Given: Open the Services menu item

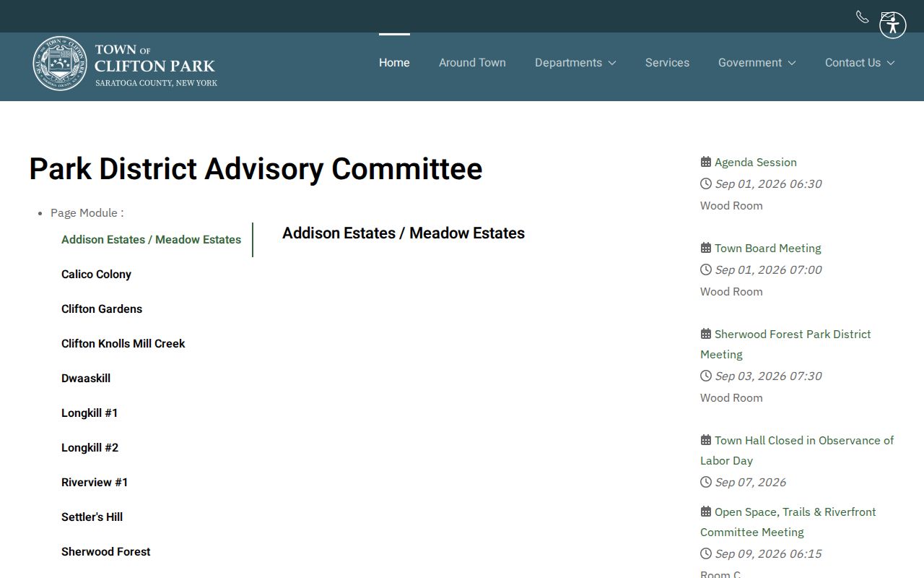Looking at the screenshot, I should 667,63.
